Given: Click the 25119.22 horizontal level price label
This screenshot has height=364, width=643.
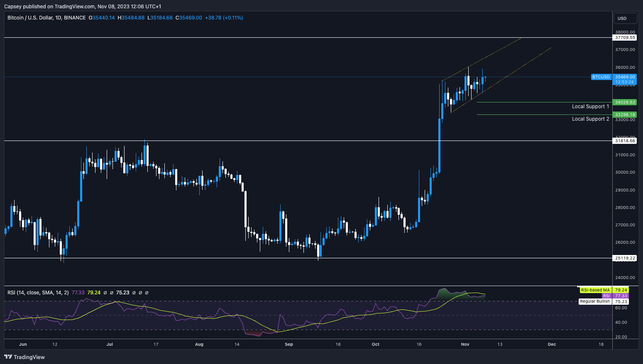Looking at the screenshot, I should point(625,258).
